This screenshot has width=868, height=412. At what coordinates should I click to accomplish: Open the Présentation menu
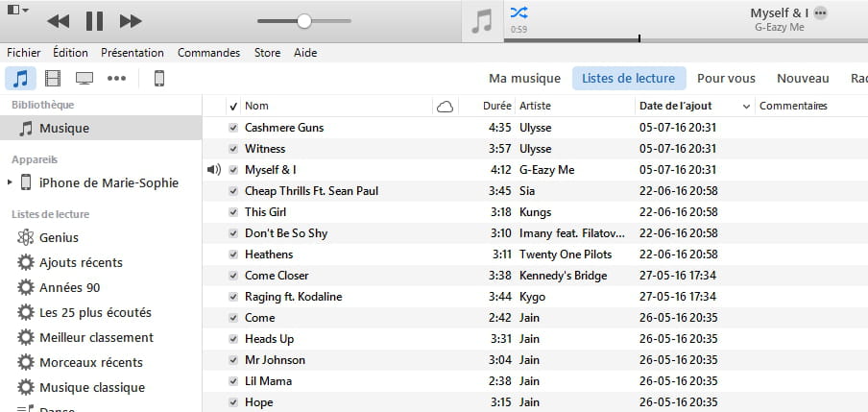coord(133,53)
